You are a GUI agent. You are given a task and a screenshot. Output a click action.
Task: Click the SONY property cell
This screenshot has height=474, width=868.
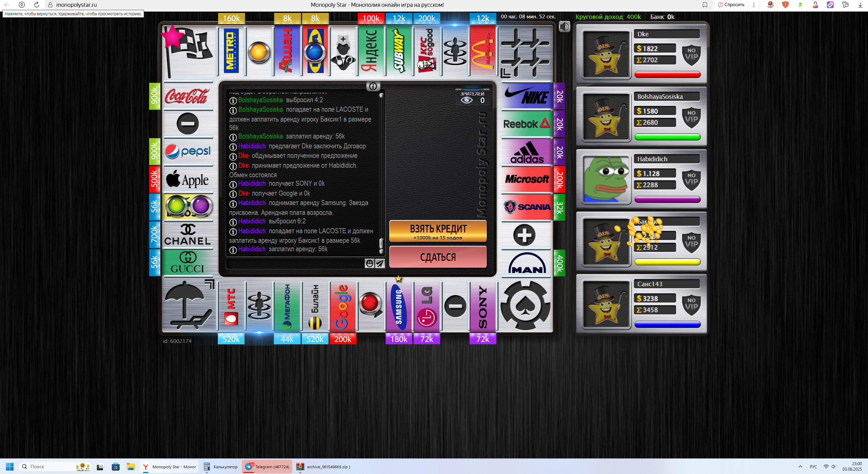pos(483,307)
